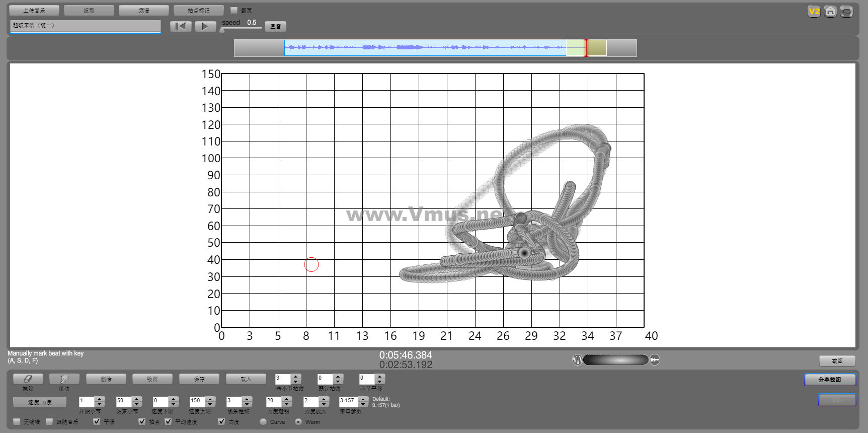Image resolution: width=868 pixels, height=433 pixels.
Task: Click the 吸附 snap button
Action: coord(152,379)
